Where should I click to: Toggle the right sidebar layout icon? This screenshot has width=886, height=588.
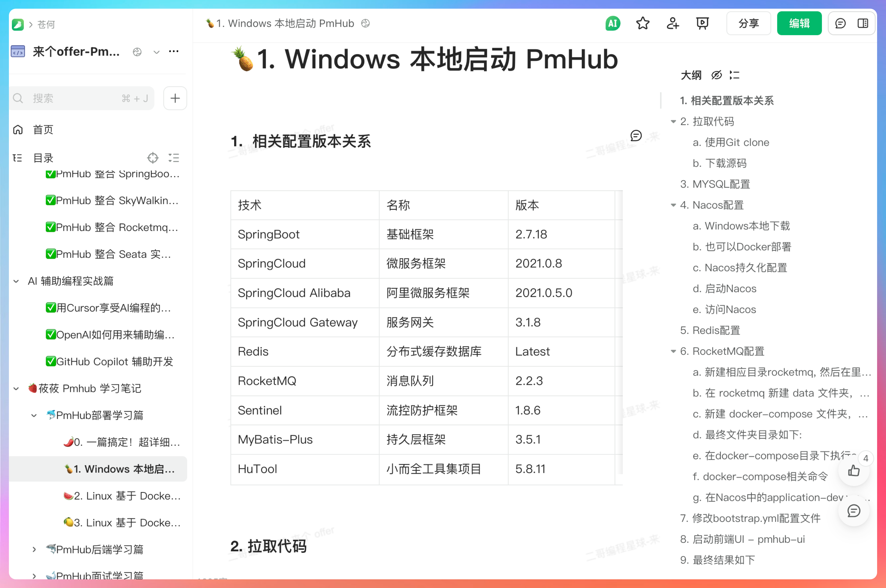(x=863, y=24)
